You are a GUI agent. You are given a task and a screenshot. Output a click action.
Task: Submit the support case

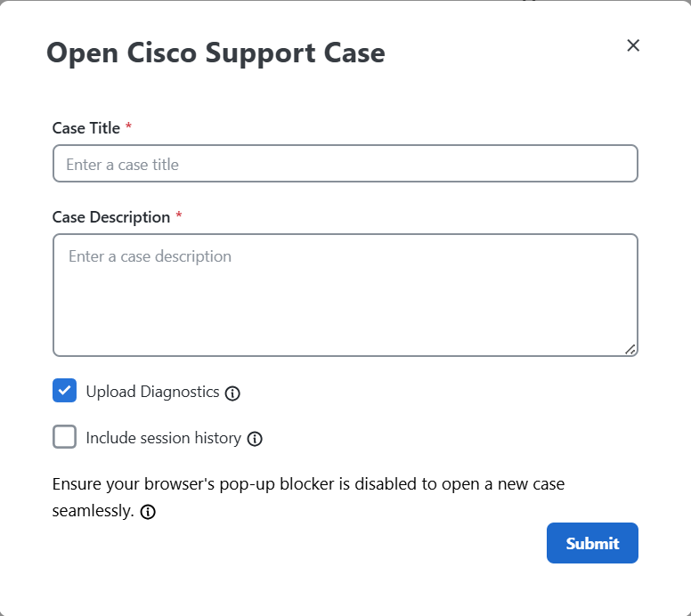coord(592,543)
